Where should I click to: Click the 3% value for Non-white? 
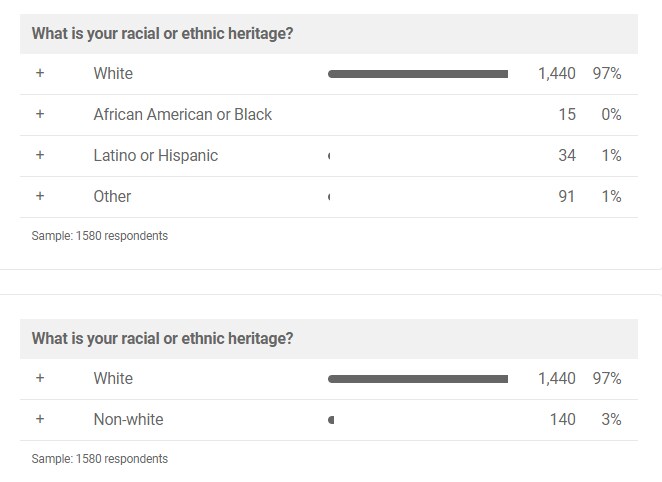pyautogui.click(x=611, y=419)
